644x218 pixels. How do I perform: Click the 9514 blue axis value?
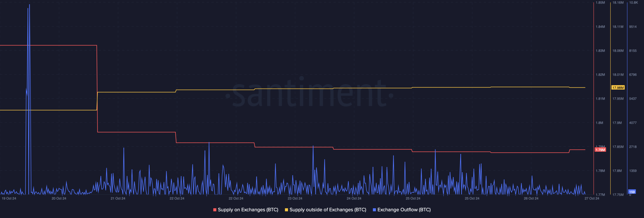pyautogui.click(x=633, y=27)
